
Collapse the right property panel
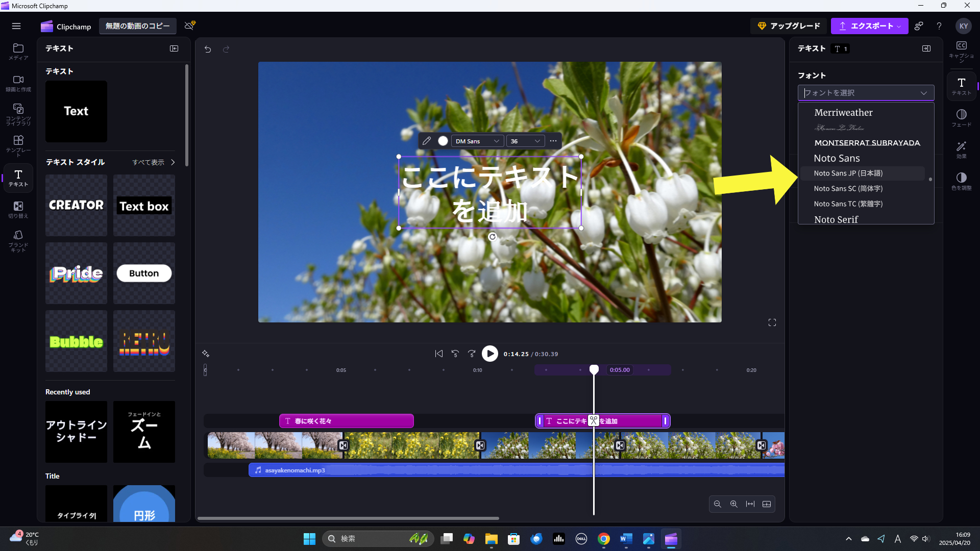(x=926, y=48)
